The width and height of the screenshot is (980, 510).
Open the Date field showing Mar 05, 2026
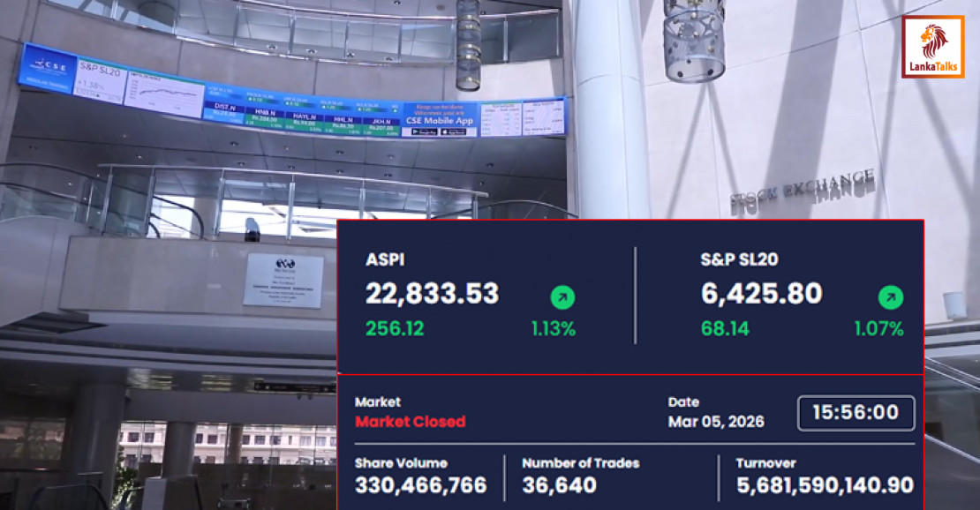719,422
